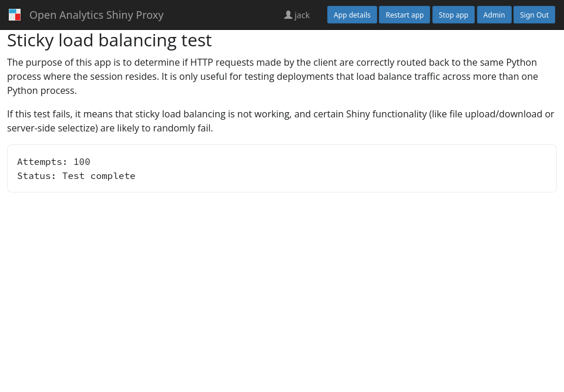The height and width of the screenshot is (392, 564).
Task: Open the Open Analytics Shiny Proxy home link
Action: (96, 15)
